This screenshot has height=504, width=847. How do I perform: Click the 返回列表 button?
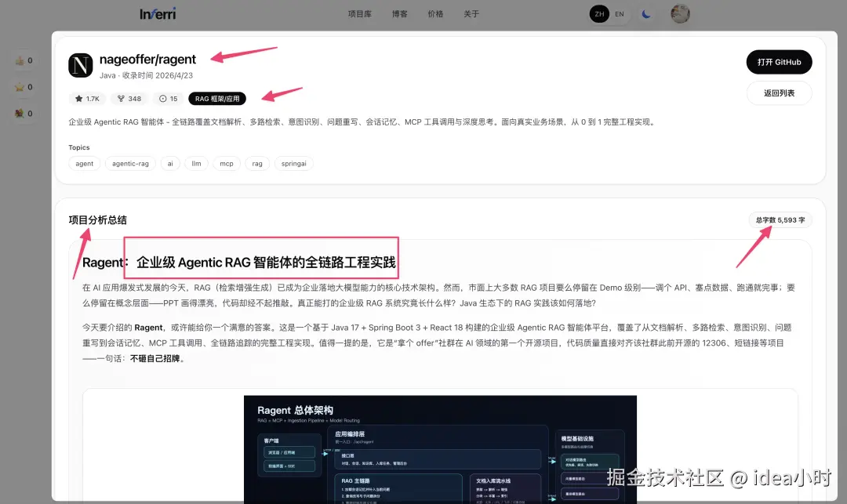coord(779,92)
